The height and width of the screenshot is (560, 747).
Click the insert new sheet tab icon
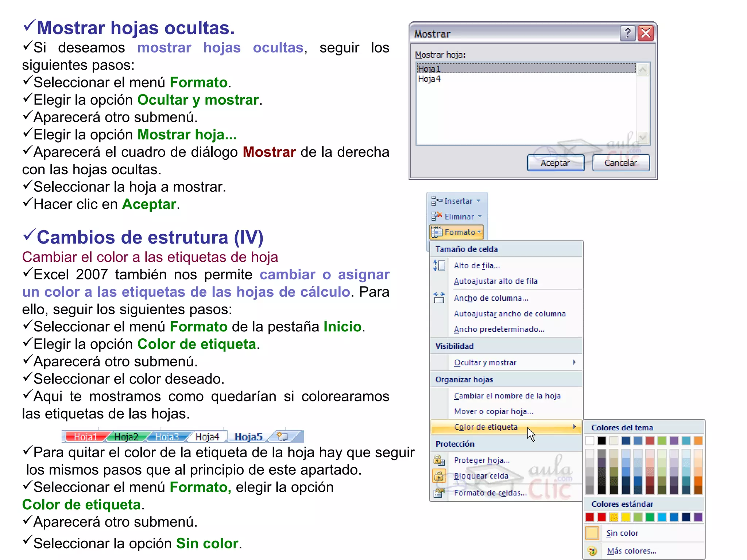pos(283,436)
